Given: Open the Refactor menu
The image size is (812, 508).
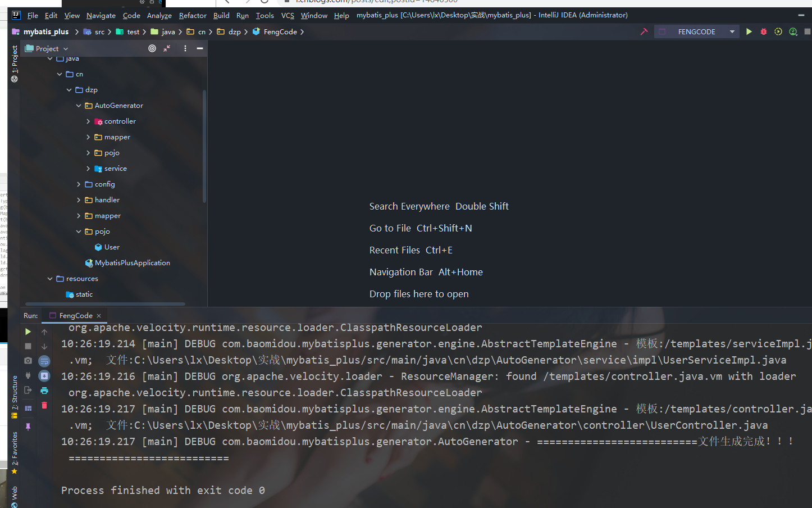Looking at the screenshot, I should tap(193, 15).
